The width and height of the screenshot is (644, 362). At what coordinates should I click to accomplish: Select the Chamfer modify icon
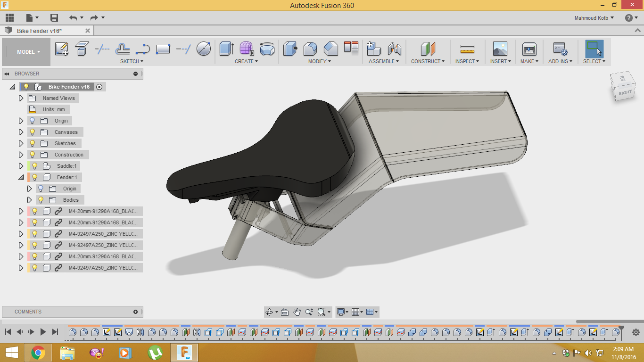(331, 49)
